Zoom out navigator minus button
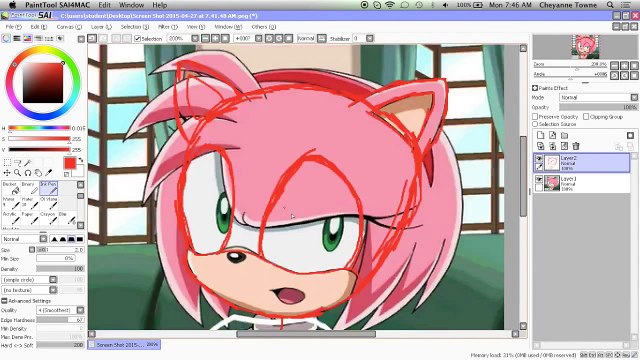The image size is (640, 360). pyautogui.click(x=615, y=65)
